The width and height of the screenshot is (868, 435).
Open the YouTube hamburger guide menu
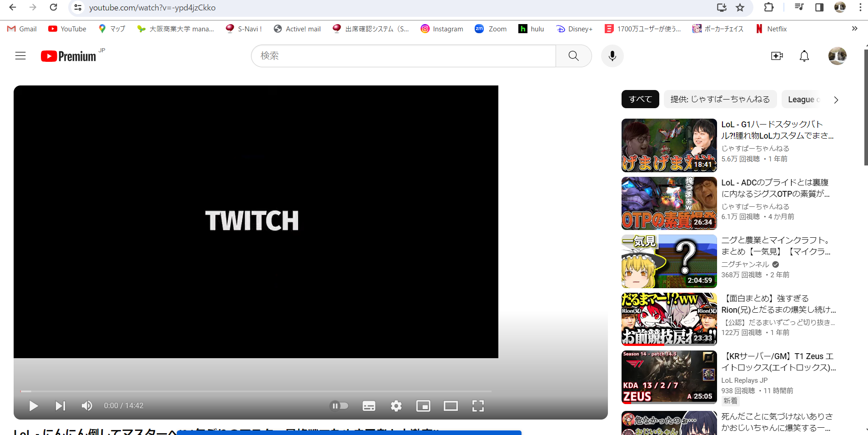coord(20,56)
